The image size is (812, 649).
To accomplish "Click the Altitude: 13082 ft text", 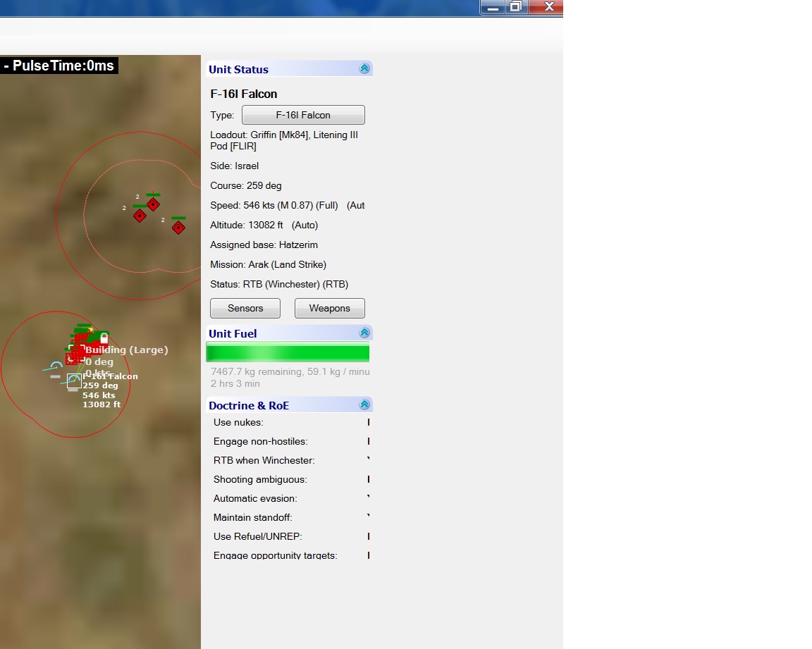I will point(264,225).
